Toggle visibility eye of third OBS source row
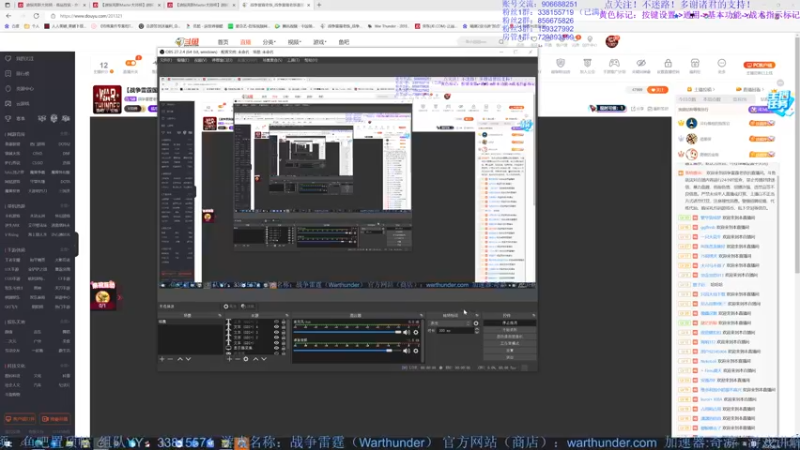Screen dimensions: 800x450 (277, 332)
